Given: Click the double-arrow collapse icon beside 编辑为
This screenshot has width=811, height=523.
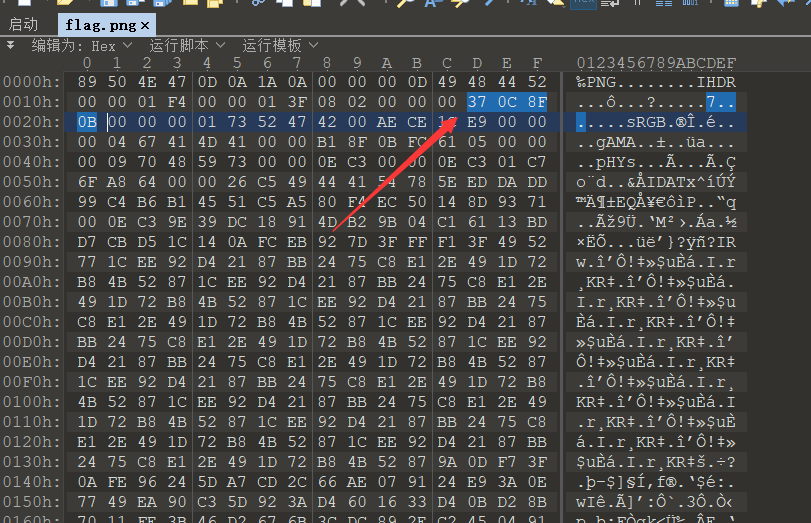Looking at the screenshot, I should (x=10, y=45).
